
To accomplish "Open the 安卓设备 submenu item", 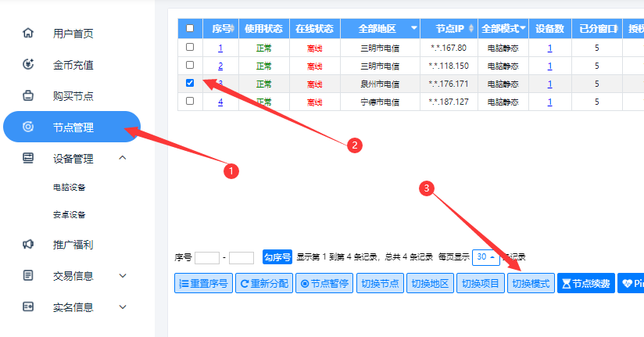I will [69, 214].
